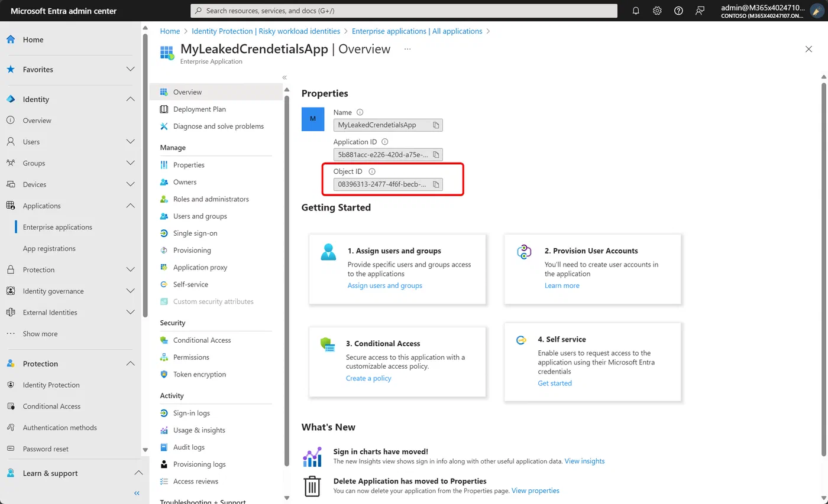The height and width of the screenshot is (504, 828).
Task: Collapse the resource menu with double chevron
Action: coord(284,77)
